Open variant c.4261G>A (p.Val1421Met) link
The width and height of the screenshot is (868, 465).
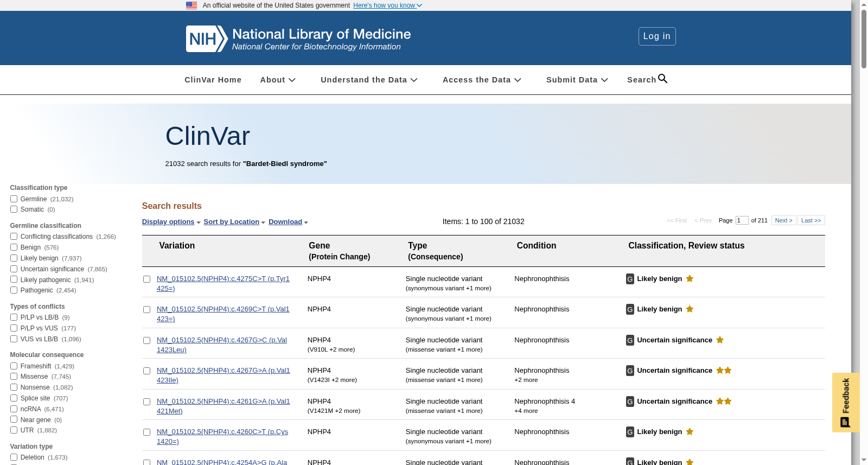[x=224, y=406]
